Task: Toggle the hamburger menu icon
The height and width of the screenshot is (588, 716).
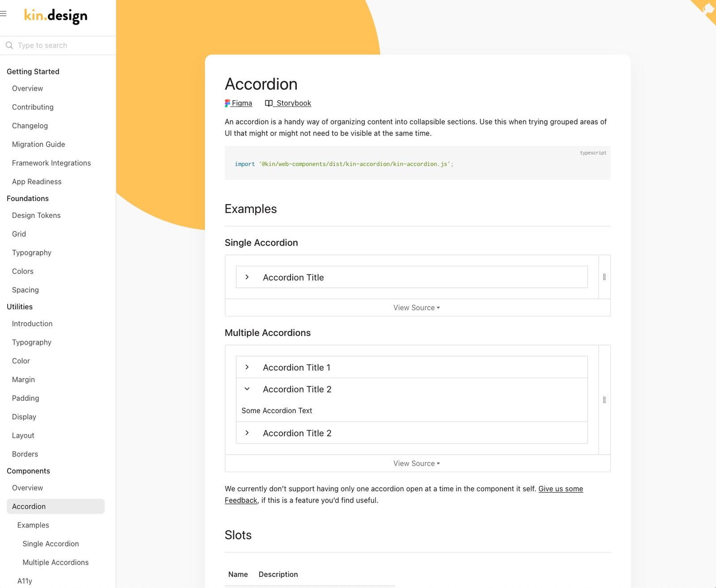Action: 3,14
